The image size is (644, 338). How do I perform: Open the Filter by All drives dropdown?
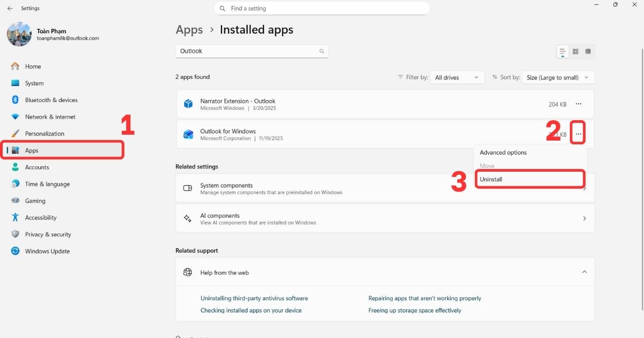456,78
